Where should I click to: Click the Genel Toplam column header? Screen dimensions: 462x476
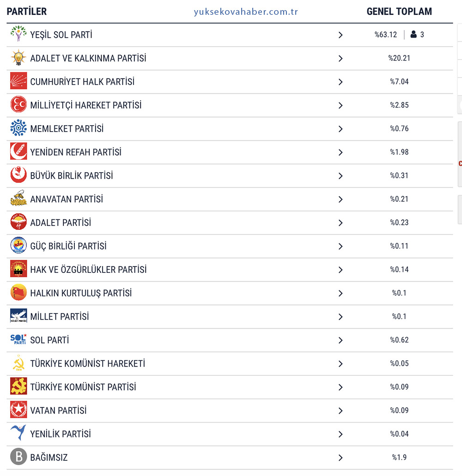[399, 12]
